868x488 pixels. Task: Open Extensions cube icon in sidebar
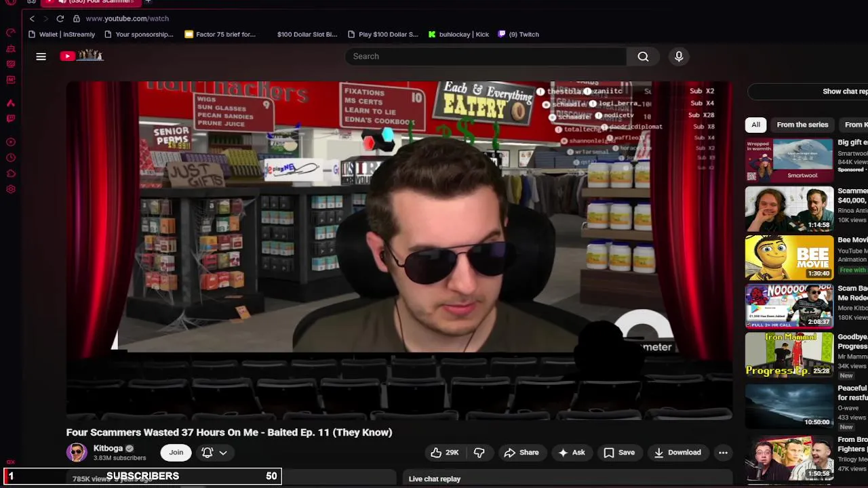click(10, 174)
